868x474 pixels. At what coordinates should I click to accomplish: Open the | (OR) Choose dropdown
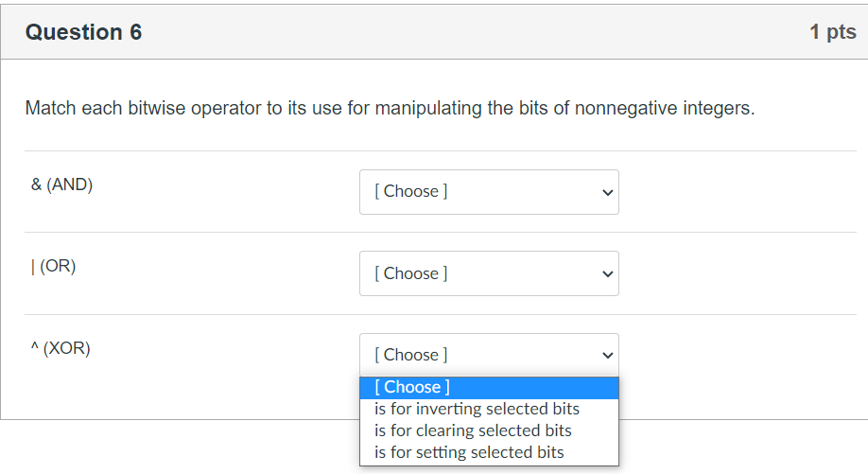pyautogui.click(x=489, y=273)
